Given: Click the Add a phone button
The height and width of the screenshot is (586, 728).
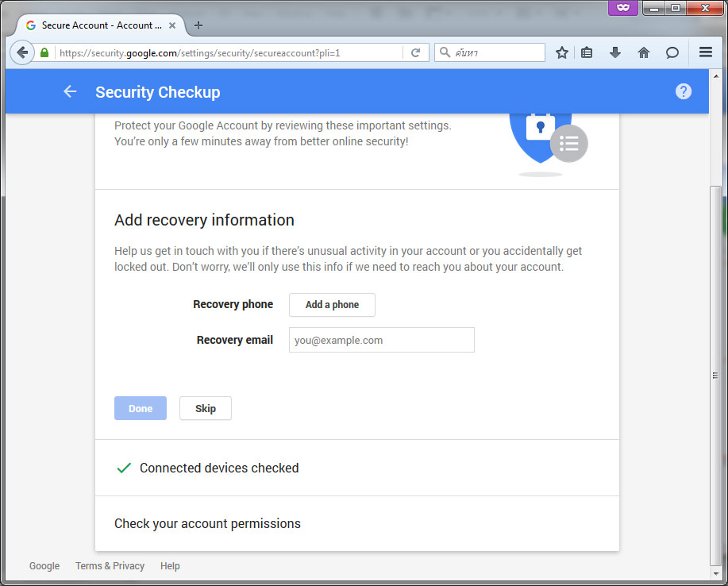Looking at the screenshot, I should point(332,305).
